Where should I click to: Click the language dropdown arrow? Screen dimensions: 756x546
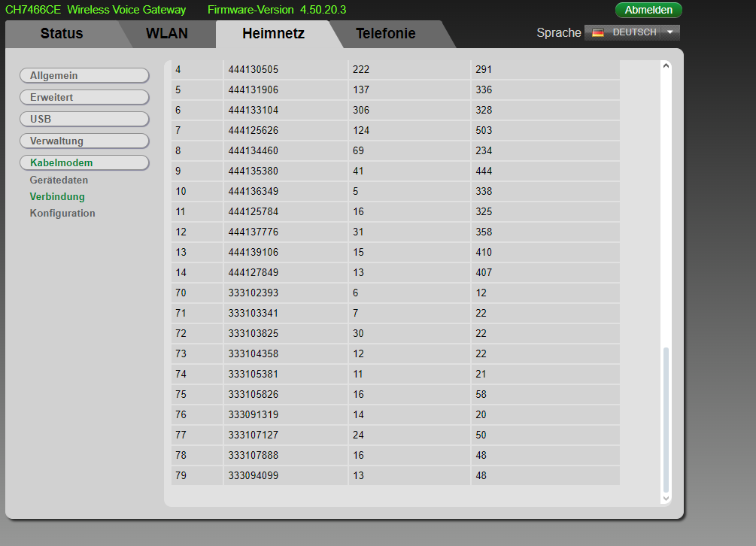point(669,32)
